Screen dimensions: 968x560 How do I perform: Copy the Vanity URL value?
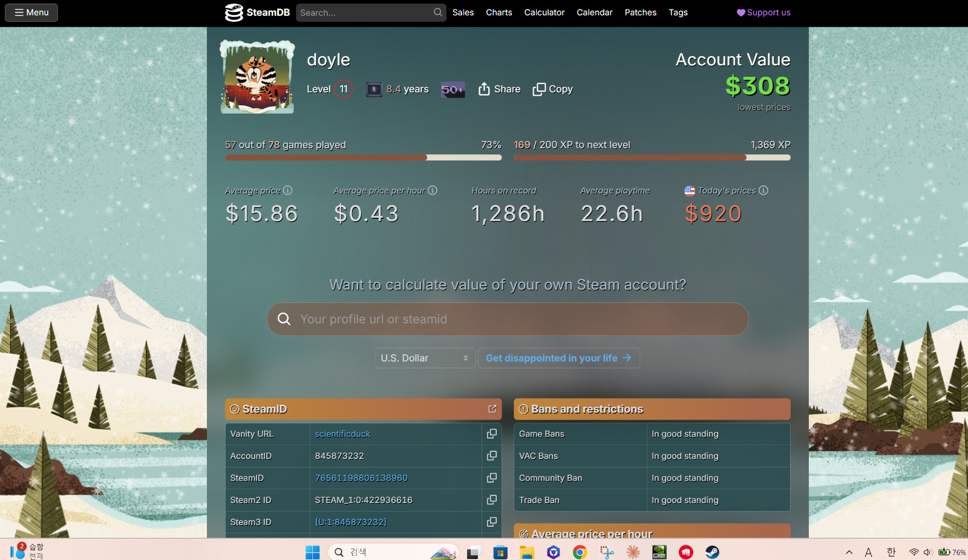click(x=492, y=434)
